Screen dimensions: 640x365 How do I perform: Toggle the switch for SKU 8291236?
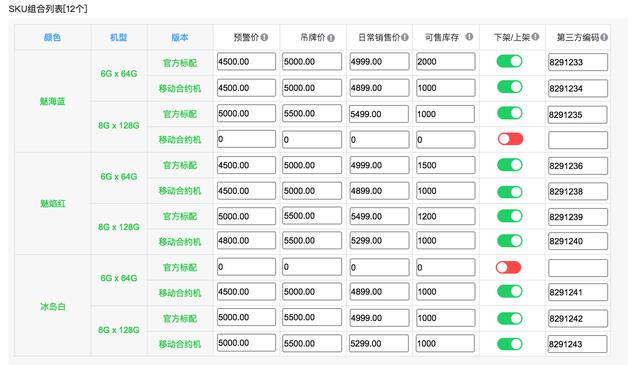click(510, 165)
